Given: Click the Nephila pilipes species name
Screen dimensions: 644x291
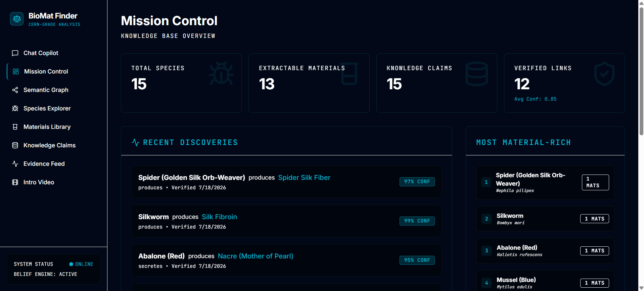Looking at the screenshot, I should (x=515, y=191).
